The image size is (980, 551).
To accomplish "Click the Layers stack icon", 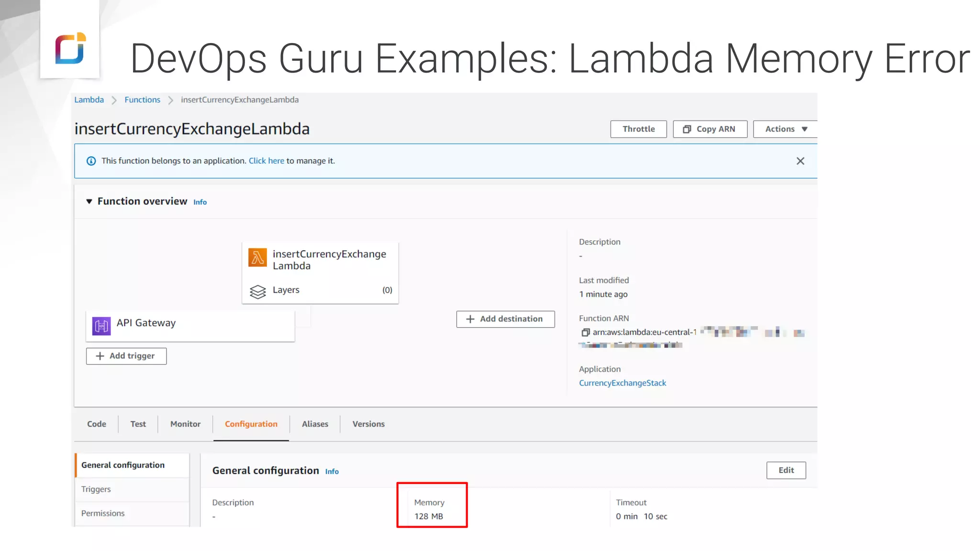I will [x=257, y=291].
